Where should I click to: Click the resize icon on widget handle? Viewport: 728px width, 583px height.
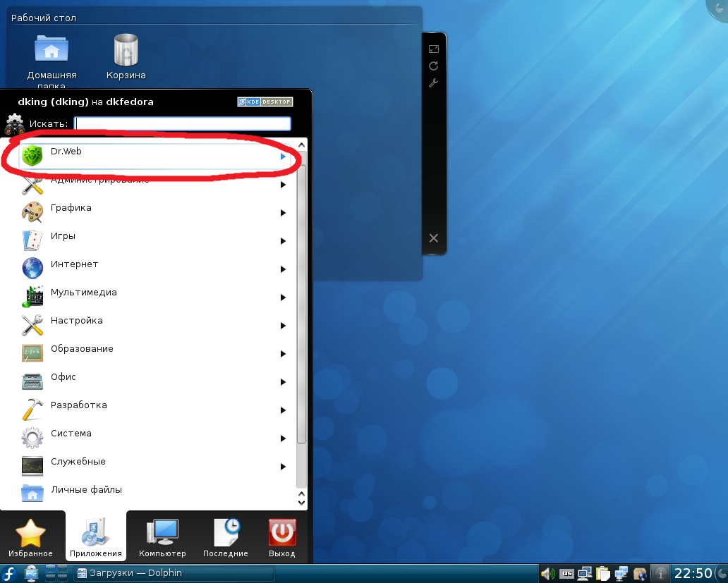[x=434, y=49]
